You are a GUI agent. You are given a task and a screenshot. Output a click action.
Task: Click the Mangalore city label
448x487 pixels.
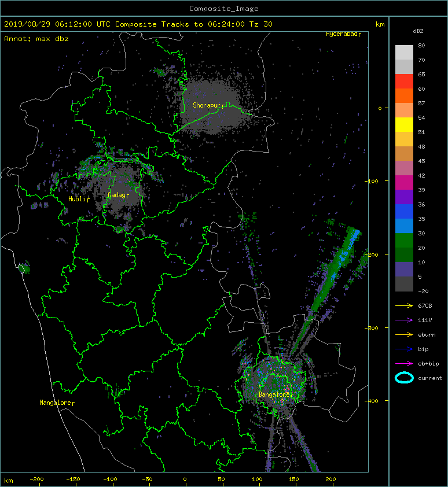[56, 403]
